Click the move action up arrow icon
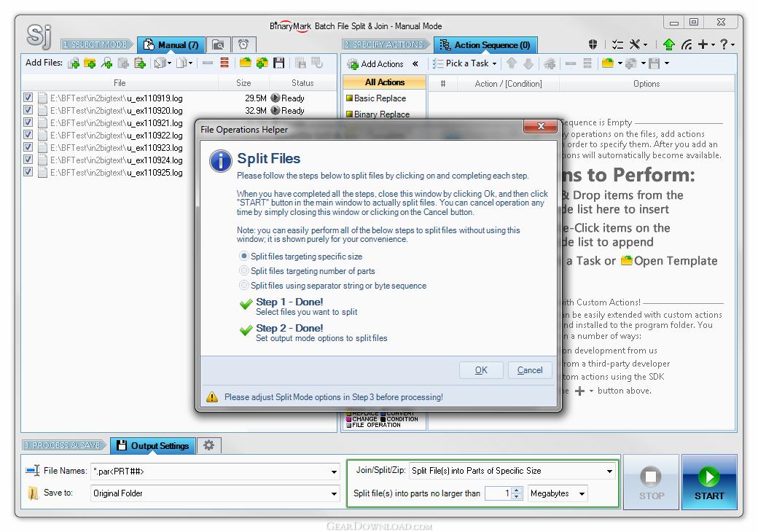The height and width of the screenshot is (532, 758). (512, 63)
